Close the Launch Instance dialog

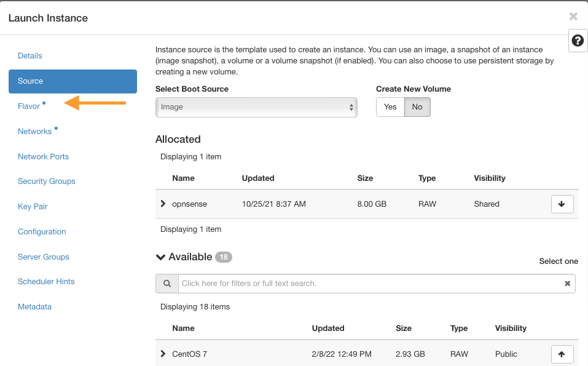(x=573, y=17)
